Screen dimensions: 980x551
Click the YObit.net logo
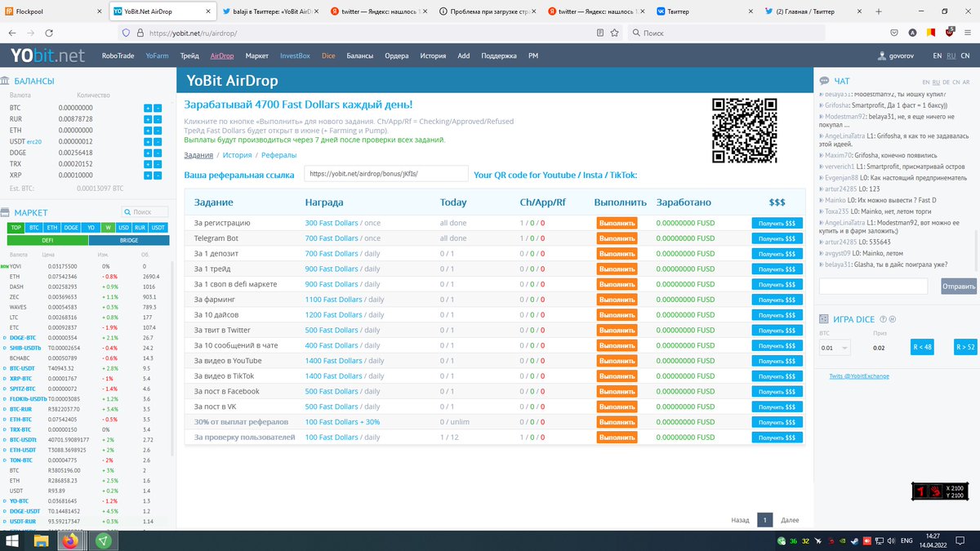[47, 56]
